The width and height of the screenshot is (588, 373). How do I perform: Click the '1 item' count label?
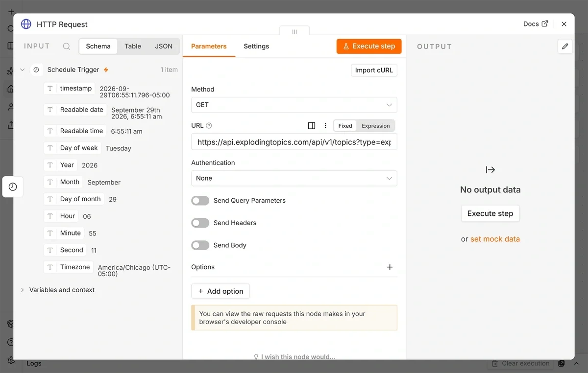click(169, 70)
